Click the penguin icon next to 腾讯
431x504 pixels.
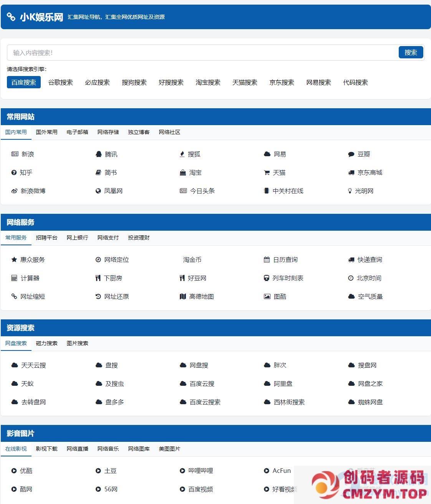[x=98, y=154]
